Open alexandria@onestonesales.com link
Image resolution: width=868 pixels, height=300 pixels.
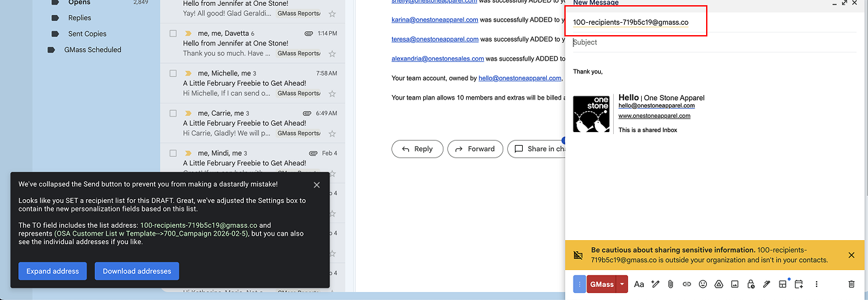tap(438, 59)
